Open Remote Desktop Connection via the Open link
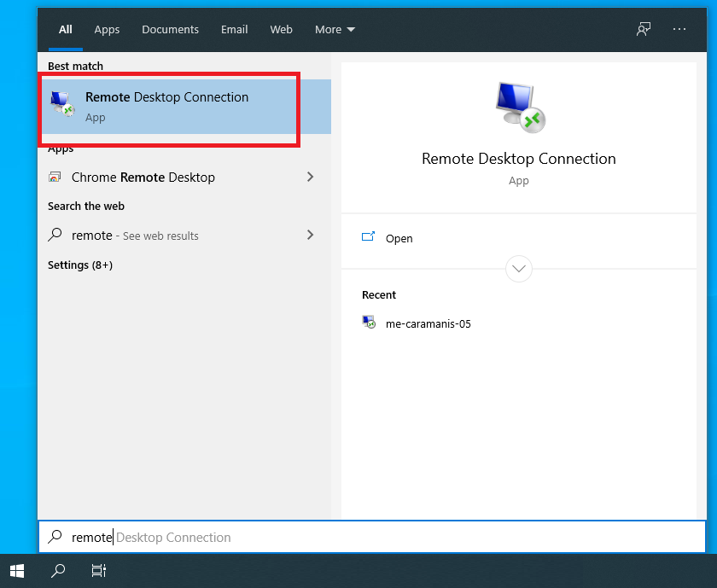This screenshot has height=588, width=717. (x=399, y=238)
